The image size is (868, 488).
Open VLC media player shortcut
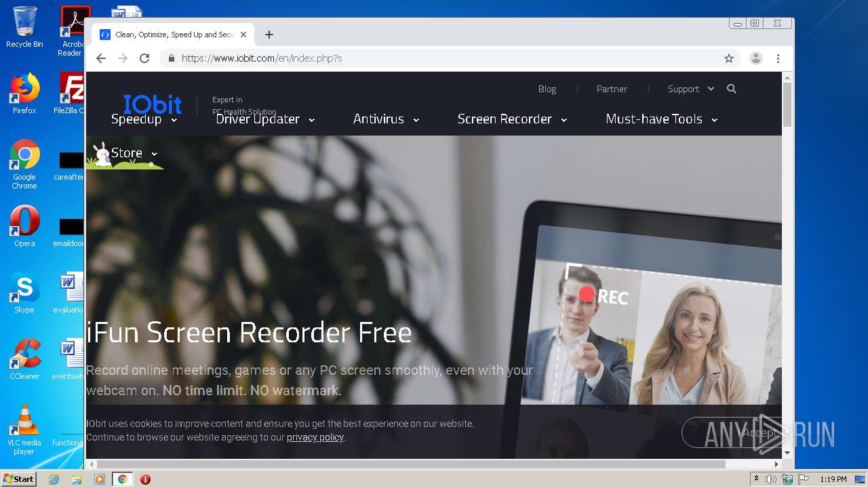tap(24, 430)
